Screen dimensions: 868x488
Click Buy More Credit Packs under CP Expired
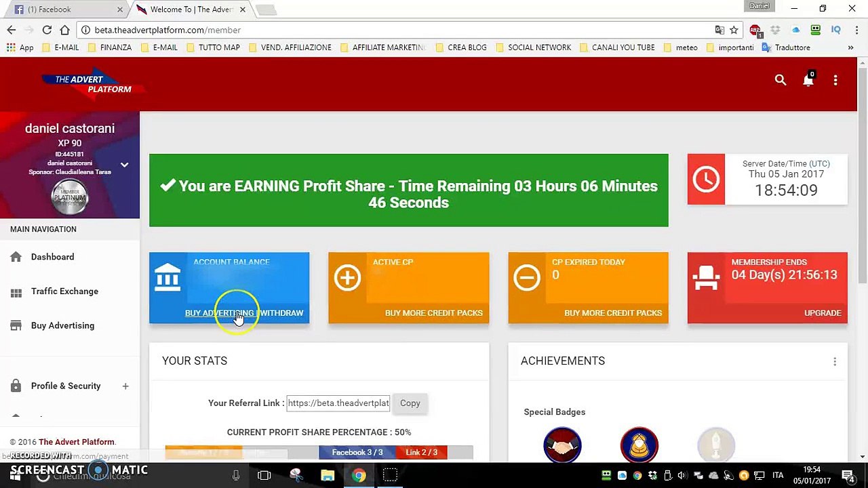(x=613, y=313)
